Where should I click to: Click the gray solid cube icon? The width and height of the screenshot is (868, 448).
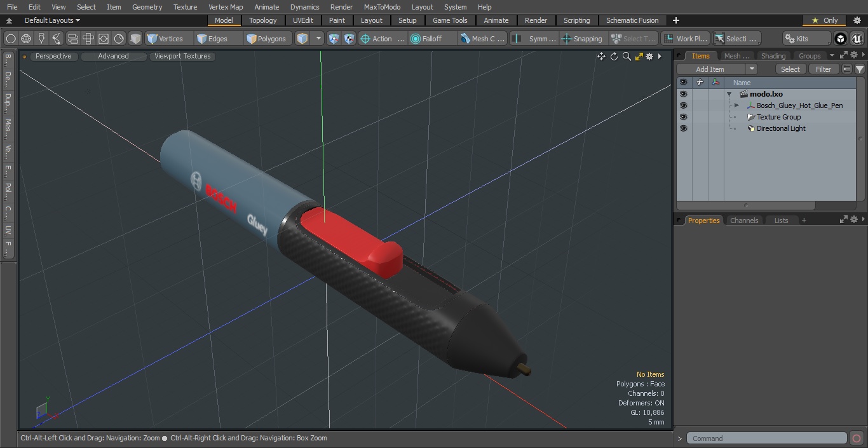[135, 39]
